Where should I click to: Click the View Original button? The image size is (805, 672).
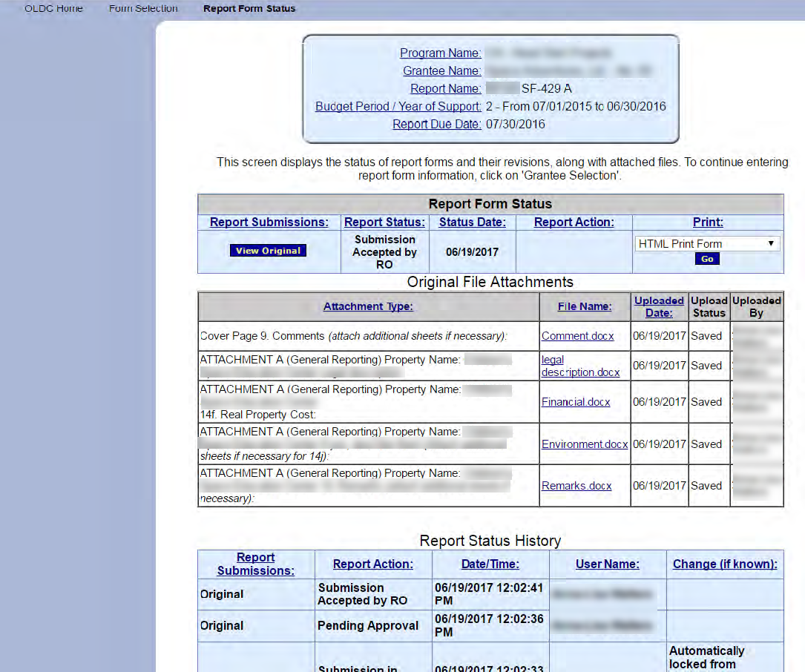(268, 251)
